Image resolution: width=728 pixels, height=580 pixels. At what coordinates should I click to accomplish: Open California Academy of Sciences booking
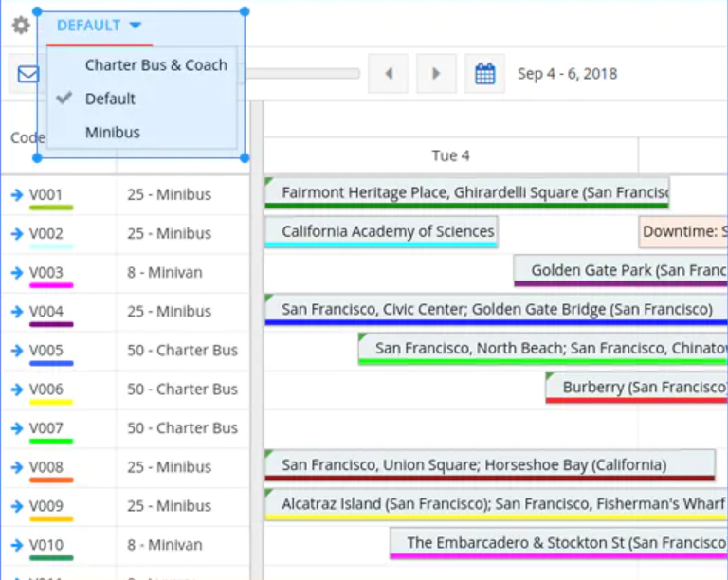coord(382,231)
